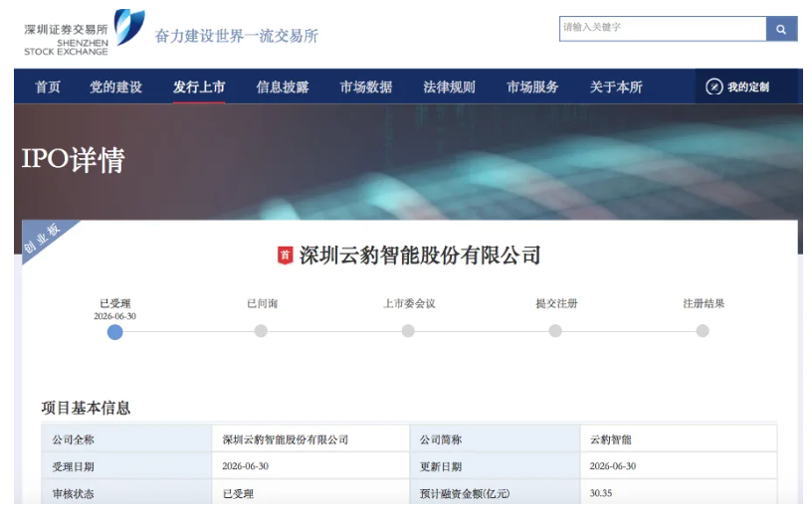Click the 提交注册 progress dot
Image resolution: width=812 pixels, height=516 pixels.
tap(555, 331)
